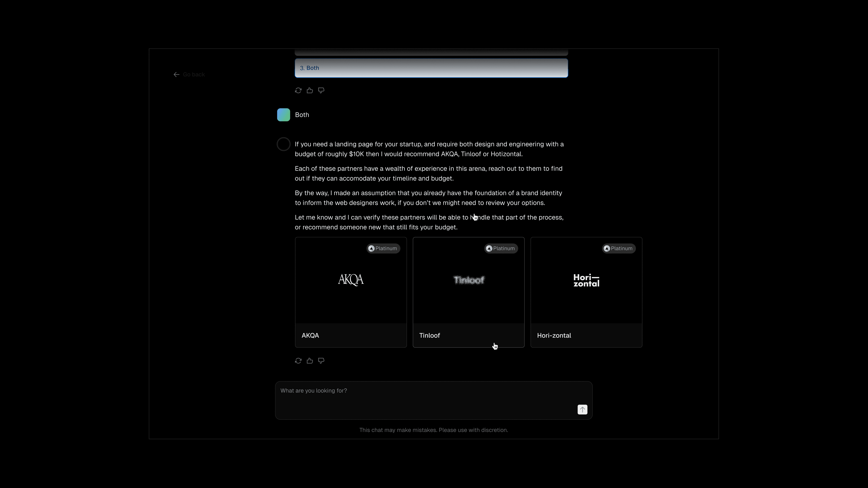
Task: Open the Tinloof partner card logo
Action: 468,280
